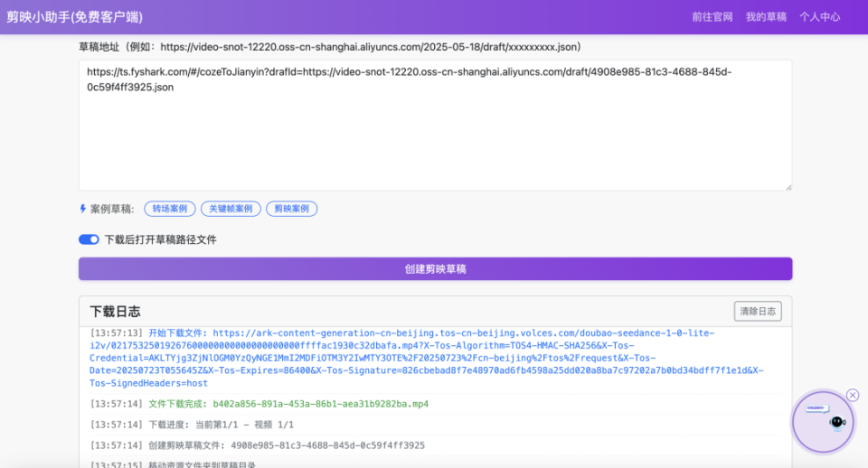Focus the draft address text area

(x=435, y=126)
